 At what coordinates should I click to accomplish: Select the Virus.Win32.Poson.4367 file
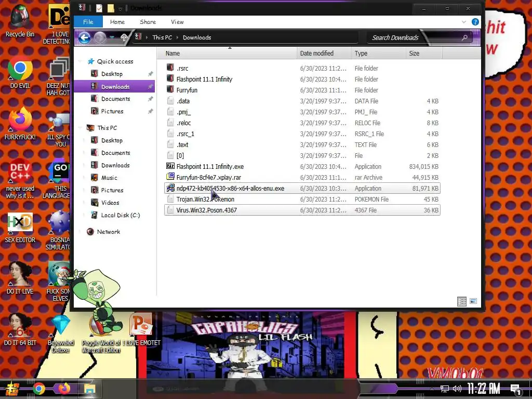pos(302,210)
